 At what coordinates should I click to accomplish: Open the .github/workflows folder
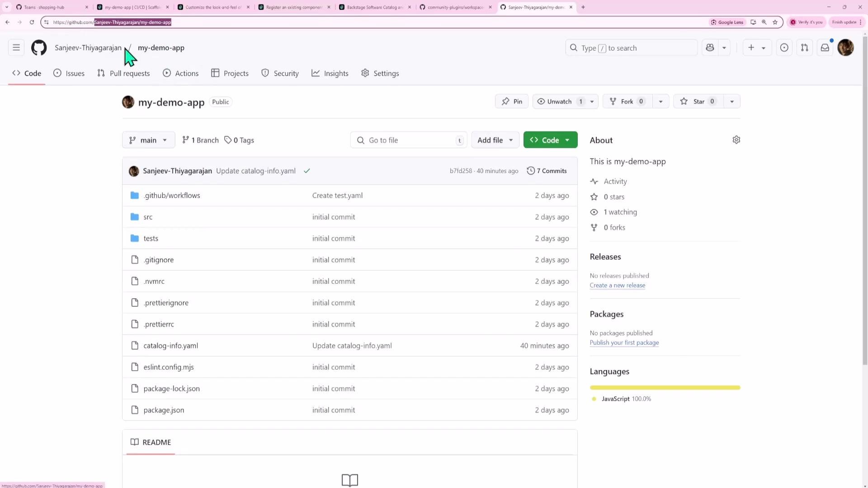coord(172,195)
